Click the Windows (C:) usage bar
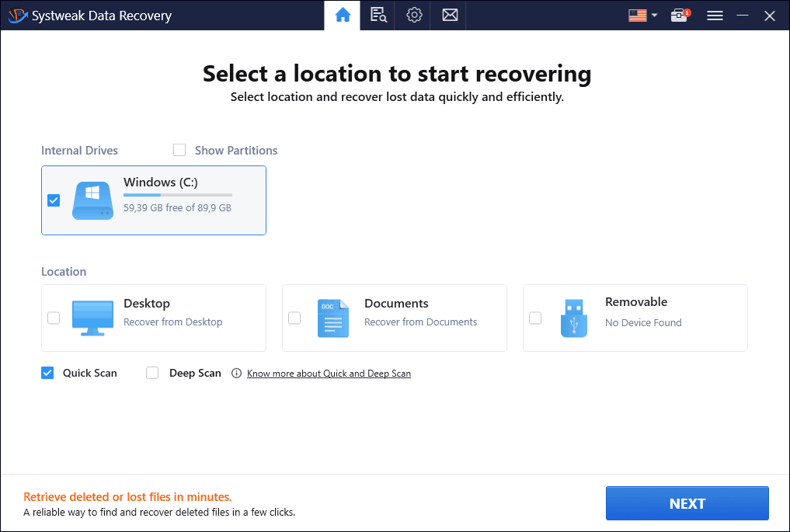The width and height of the screenshot is (790, 532). click(178, 195)
